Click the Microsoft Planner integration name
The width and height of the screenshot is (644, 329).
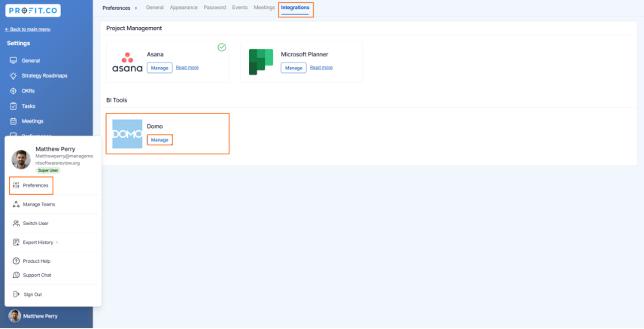pos(305,54)
